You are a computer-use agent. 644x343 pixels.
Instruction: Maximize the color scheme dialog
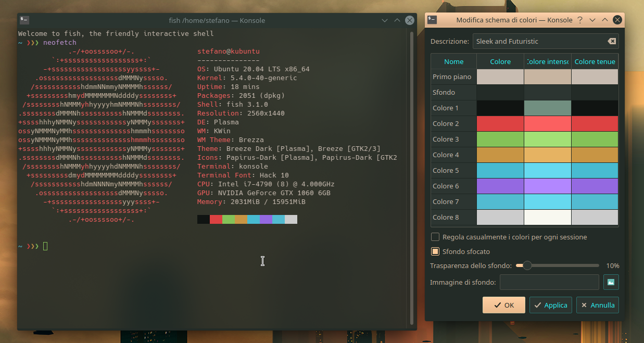tap(605, 20)
